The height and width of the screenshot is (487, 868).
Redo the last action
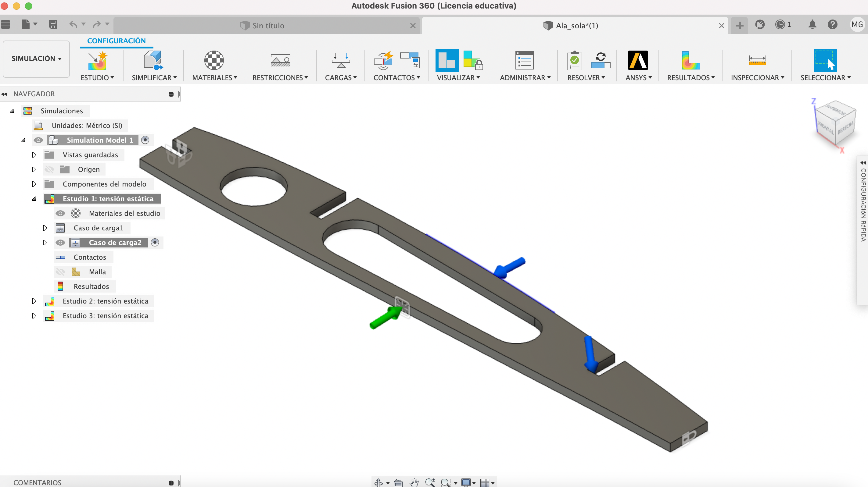[x=97, y=25]
